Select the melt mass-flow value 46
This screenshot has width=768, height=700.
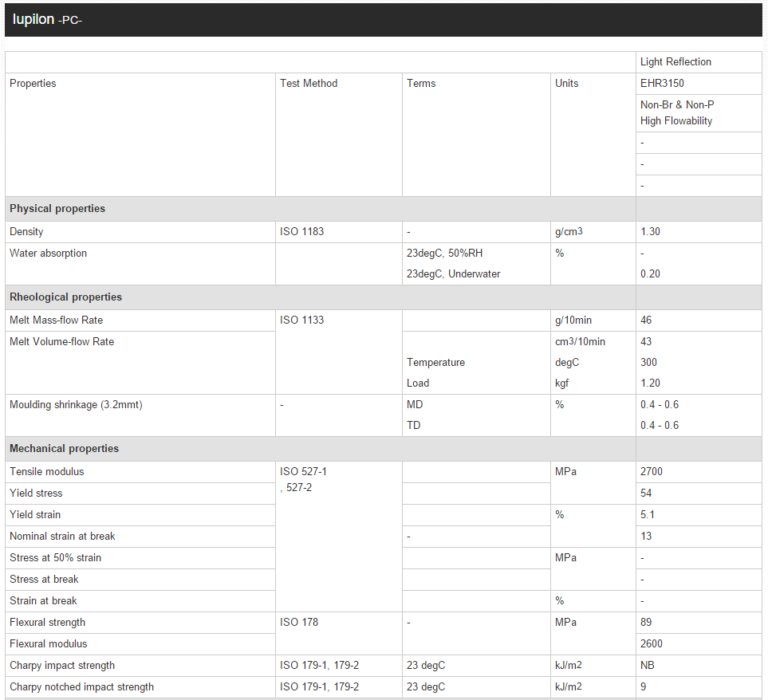646,321
